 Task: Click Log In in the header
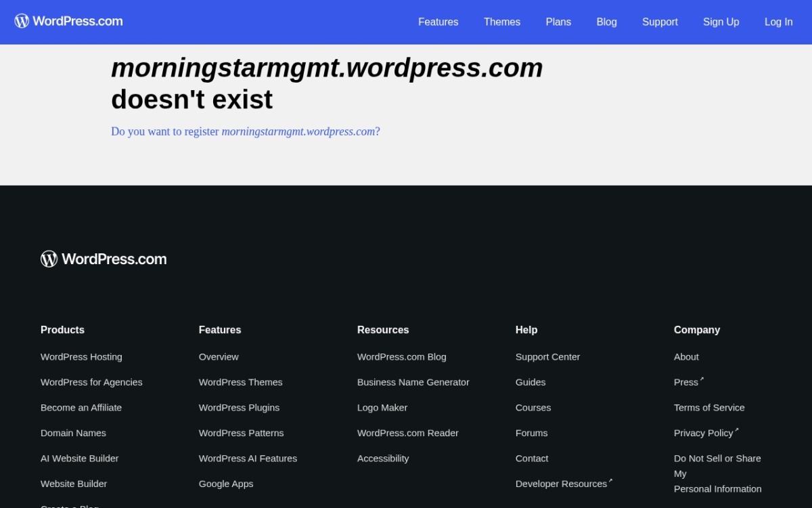[x=778, y=22]
